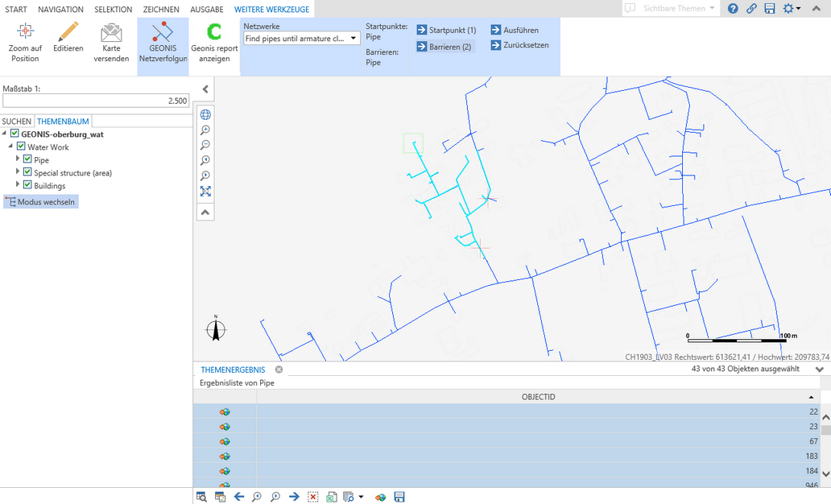831x504 pixels.
Task: Toggle Special structure (area) checkbox
Action: click(27, 172)
